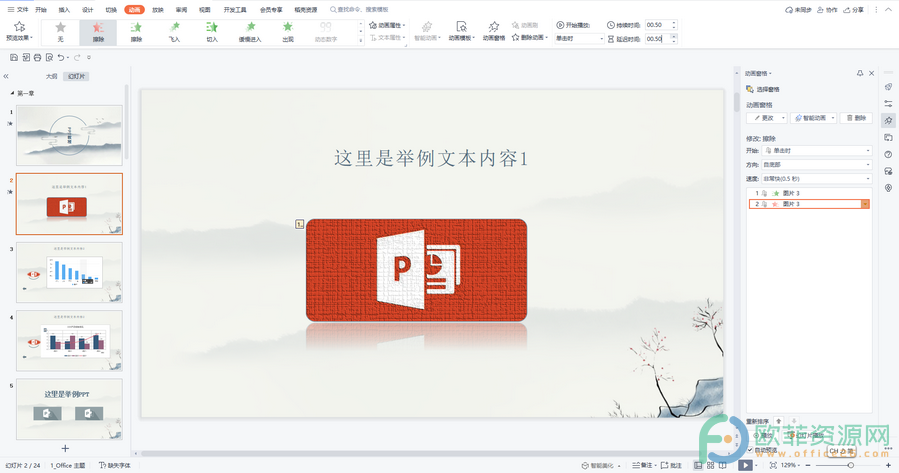Toggle normal view in status bar
The height and width of the screenshot is (473, 899).
(x=698, y=466)
